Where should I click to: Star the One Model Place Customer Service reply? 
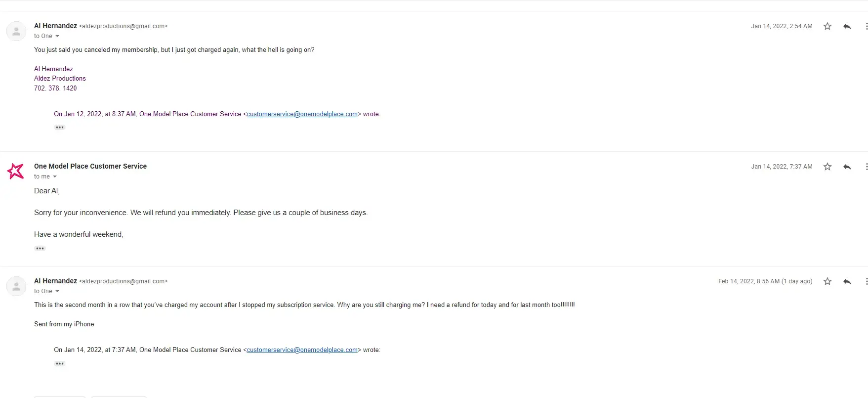pos(827,167)
